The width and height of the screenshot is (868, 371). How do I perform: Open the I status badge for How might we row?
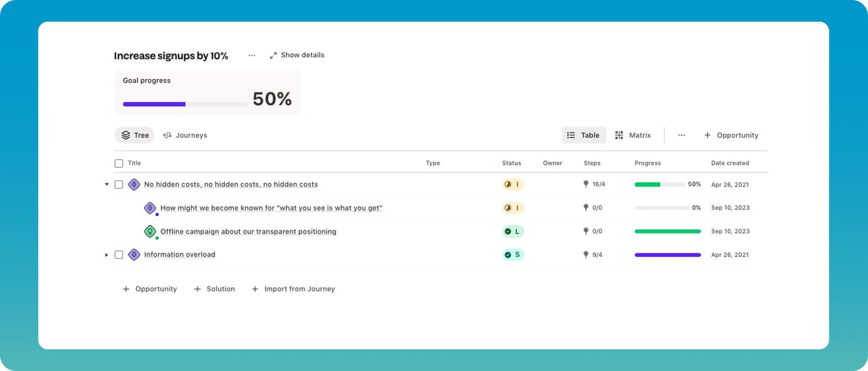[x=513, y=208]
